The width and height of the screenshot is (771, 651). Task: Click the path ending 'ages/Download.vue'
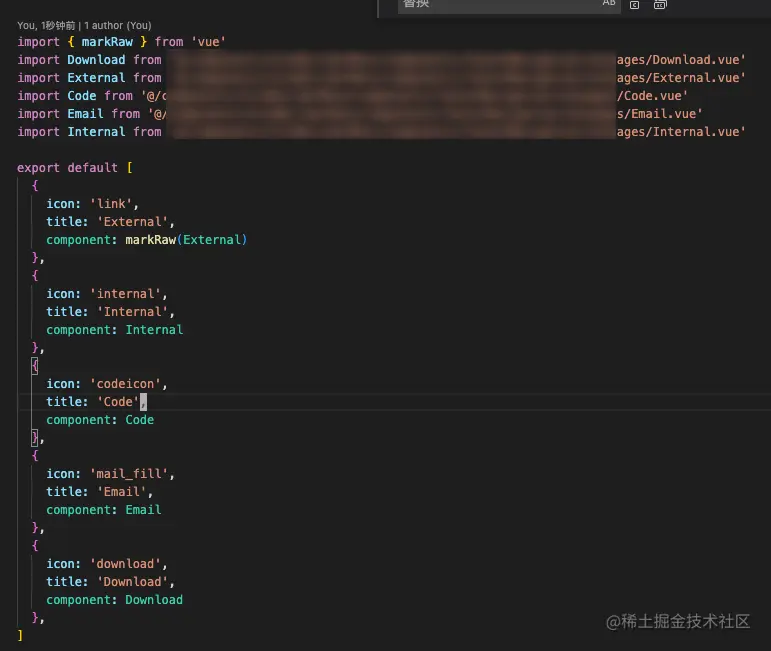tap(681, 60)
